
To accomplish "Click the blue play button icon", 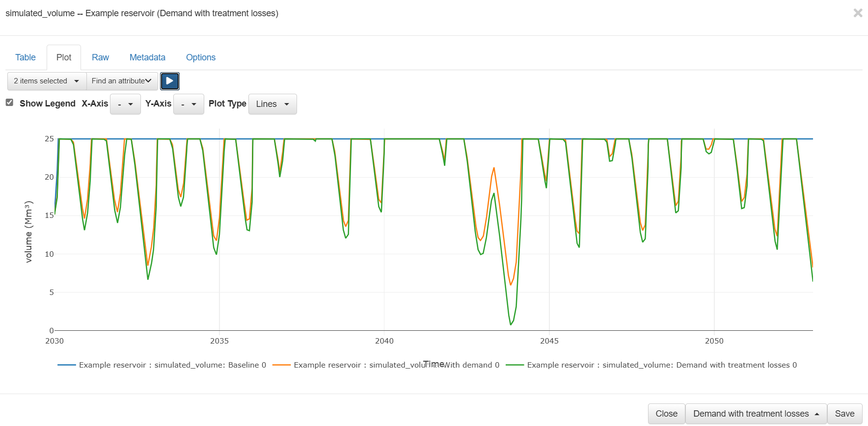I will (x=170, y=81).
